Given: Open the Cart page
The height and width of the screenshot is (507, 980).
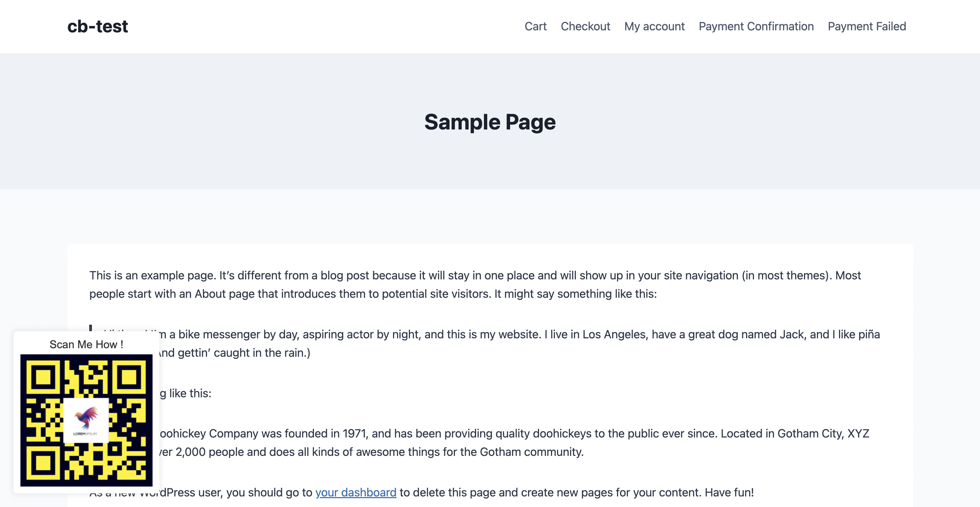Looking at the screenshot, I should [x=535, y=26].
